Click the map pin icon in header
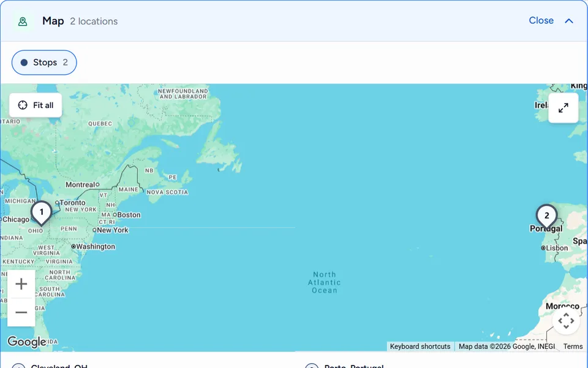The width and height of the screenshot is (588, 368). pos(23,21)
